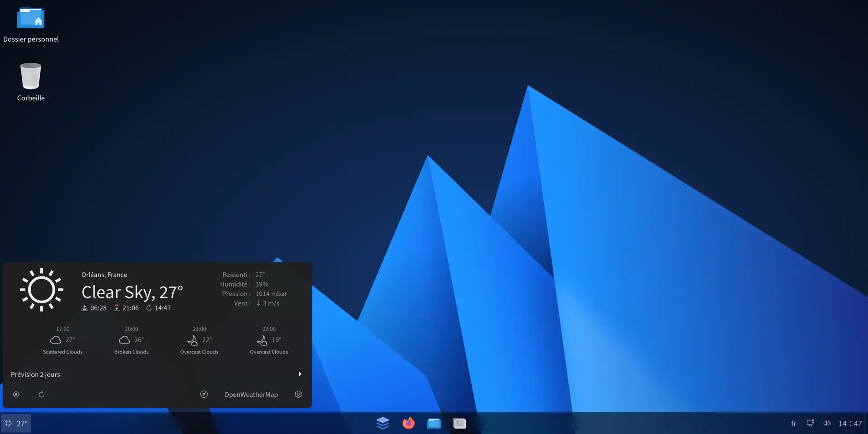Click the Humidité value 39%
Image resolution: width=868 pixels, height=434 pixels.
tap(262, 284)
